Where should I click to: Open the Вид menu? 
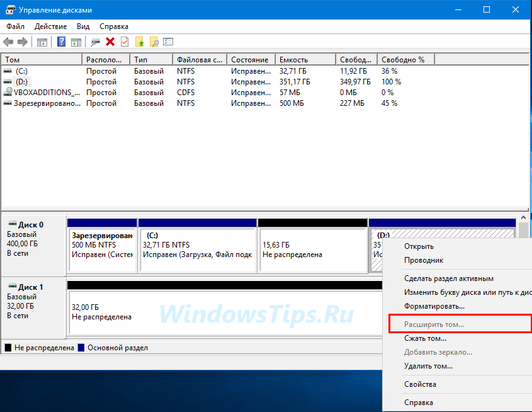[x=83, y=26]
